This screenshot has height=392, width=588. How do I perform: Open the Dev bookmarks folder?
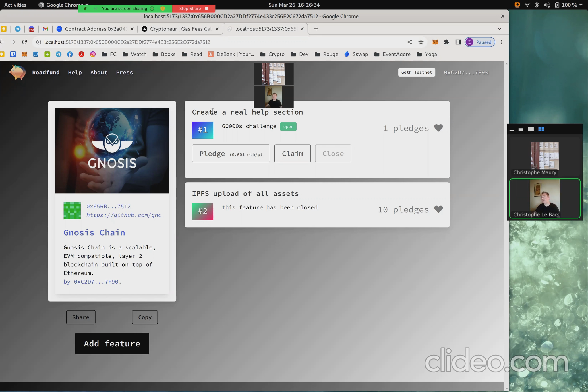coord(299,54)
